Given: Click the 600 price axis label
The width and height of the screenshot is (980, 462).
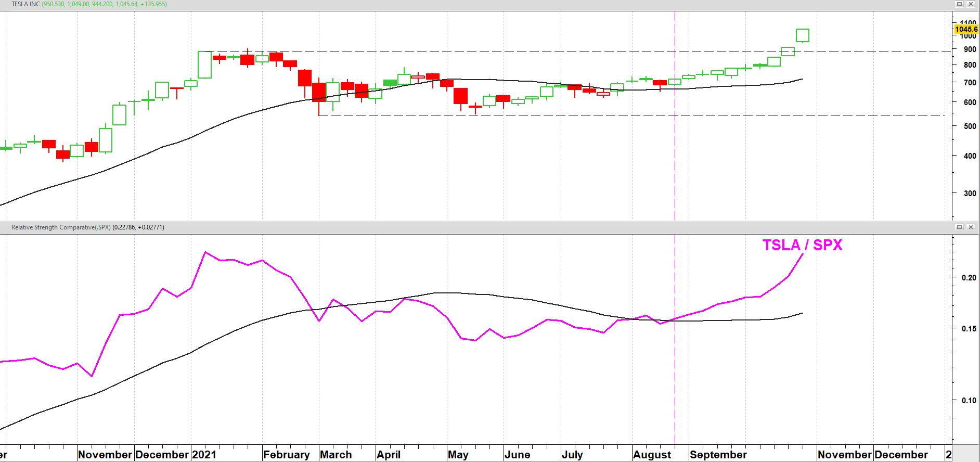Looking at the screenshot, I should point(970,102).
